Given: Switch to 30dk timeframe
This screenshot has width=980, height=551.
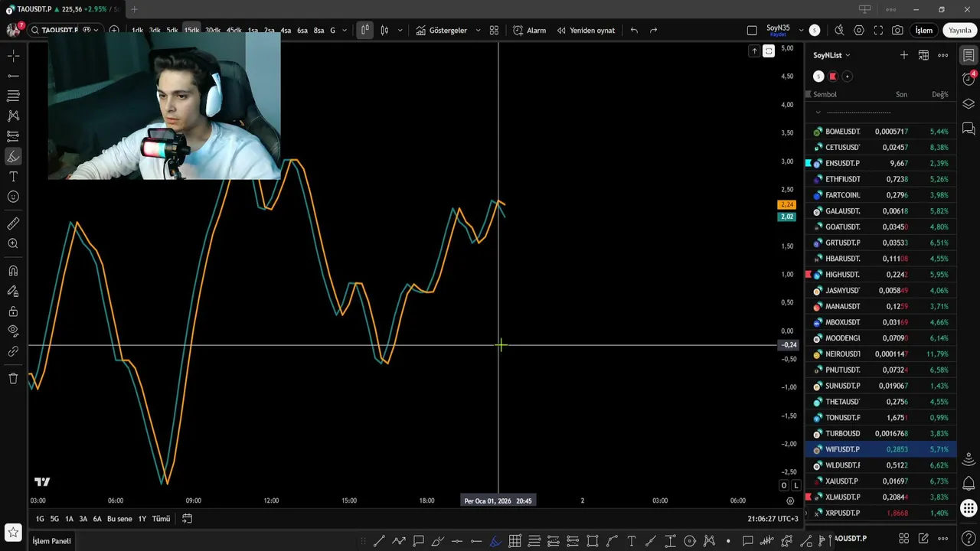Looking at the screenshot, I should tap(213, 31).
